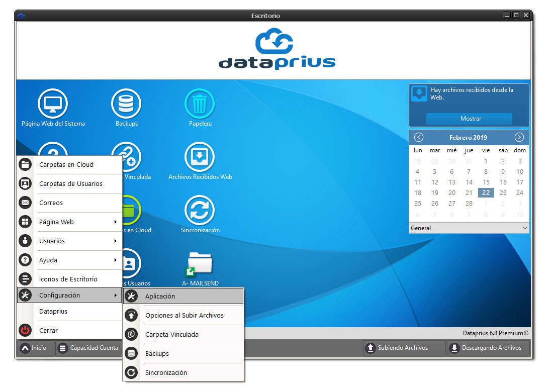Click the Iconos de Escritorio list icon

[x=25, y=279]
